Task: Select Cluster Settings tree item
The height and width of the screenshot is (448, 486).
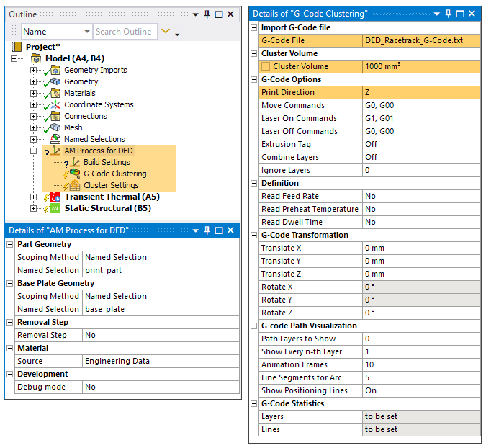Action: click(111, 186)
